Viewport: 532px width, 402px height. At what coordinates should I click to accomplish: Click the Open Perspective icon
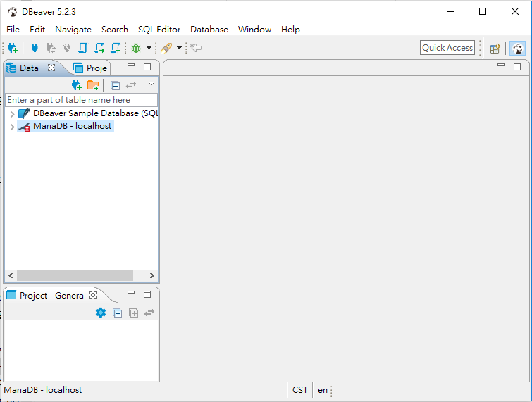pos(495,49)
